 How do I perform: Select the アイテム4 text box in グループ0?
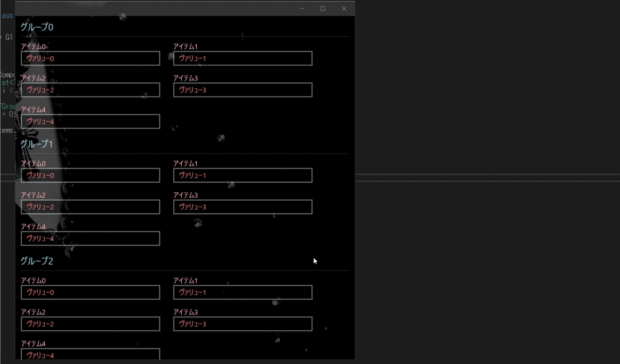pyautogui.click(x=91, y=122)
